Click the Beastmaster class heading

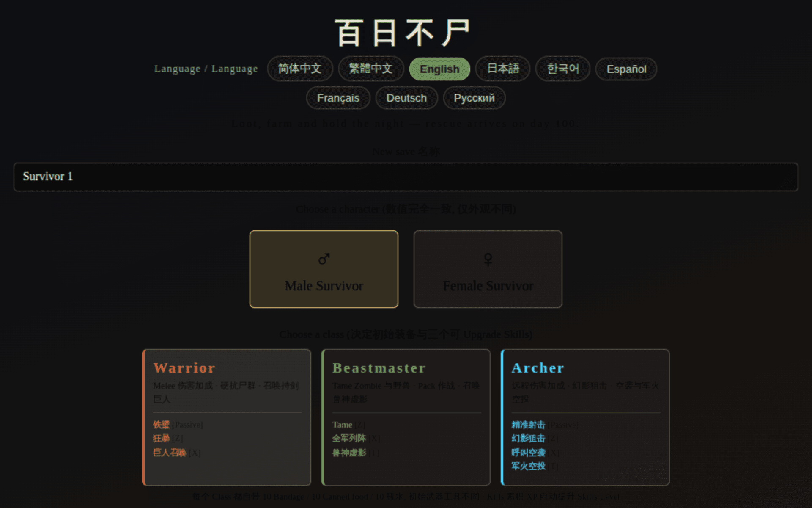coord(379,368)
